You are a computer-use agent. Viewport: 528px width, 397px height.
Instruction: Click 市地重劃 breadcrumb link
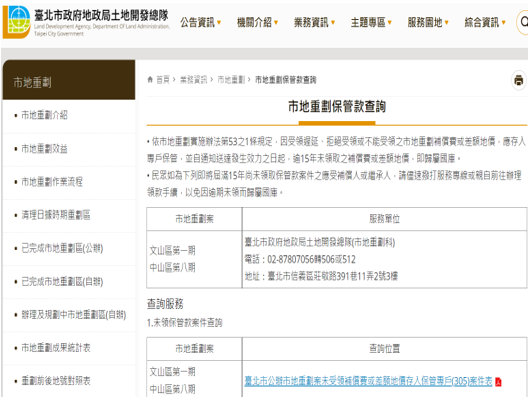[x=231, y=80]
